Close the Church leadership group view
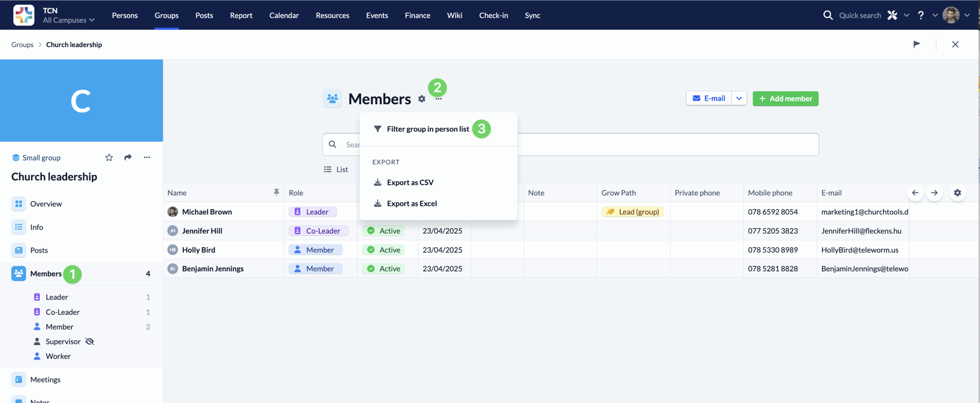 point(955,44)
